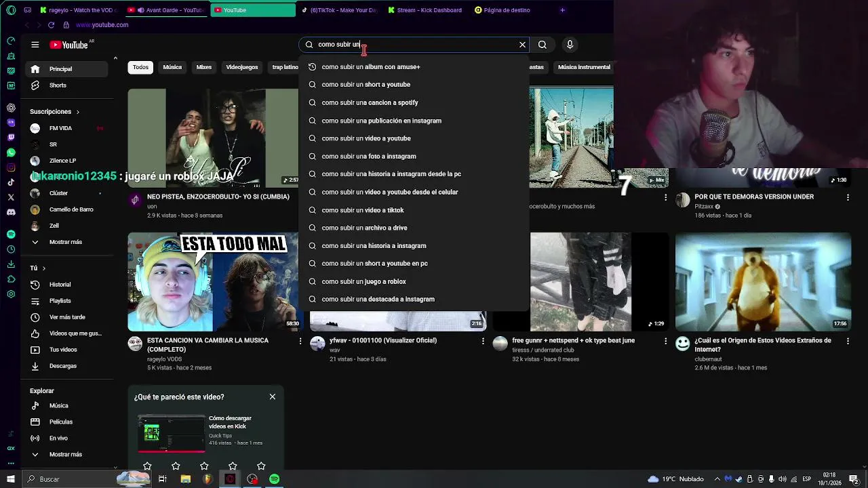
Task: Open the Windows Start menu
Action: point(11,479)
